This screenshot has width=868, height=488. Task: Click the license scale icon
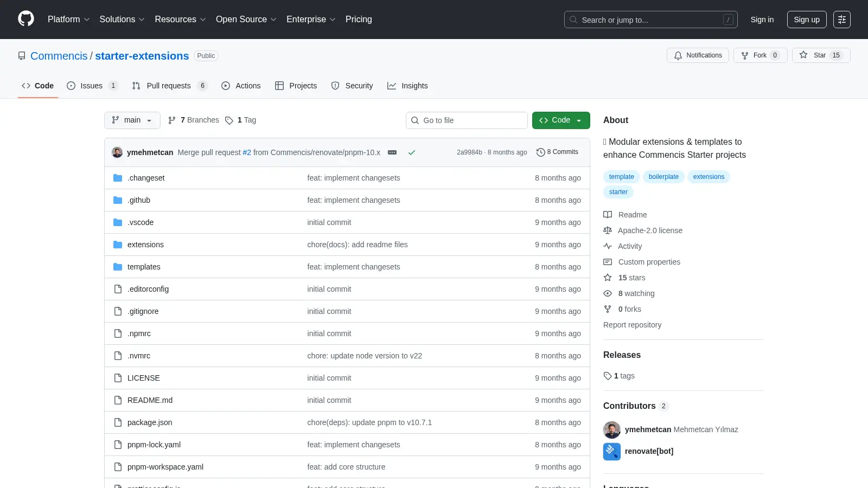coord(608,230)
